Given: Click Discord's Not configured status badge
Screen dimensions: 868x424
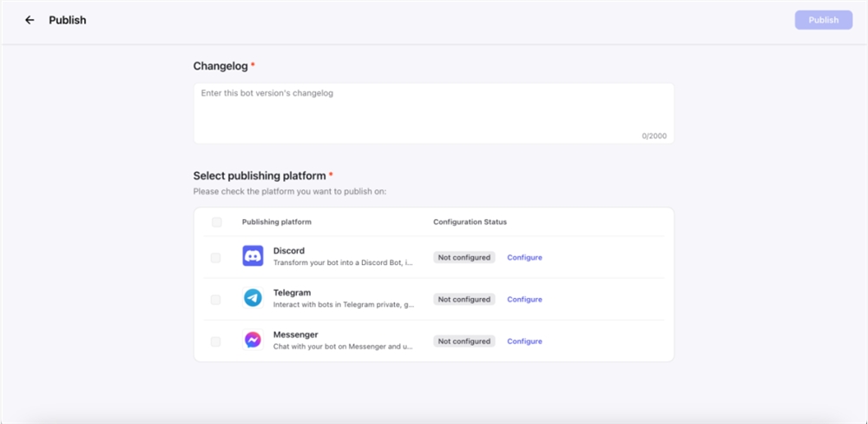Looking at the screenshot, I should tap(464, 258).
